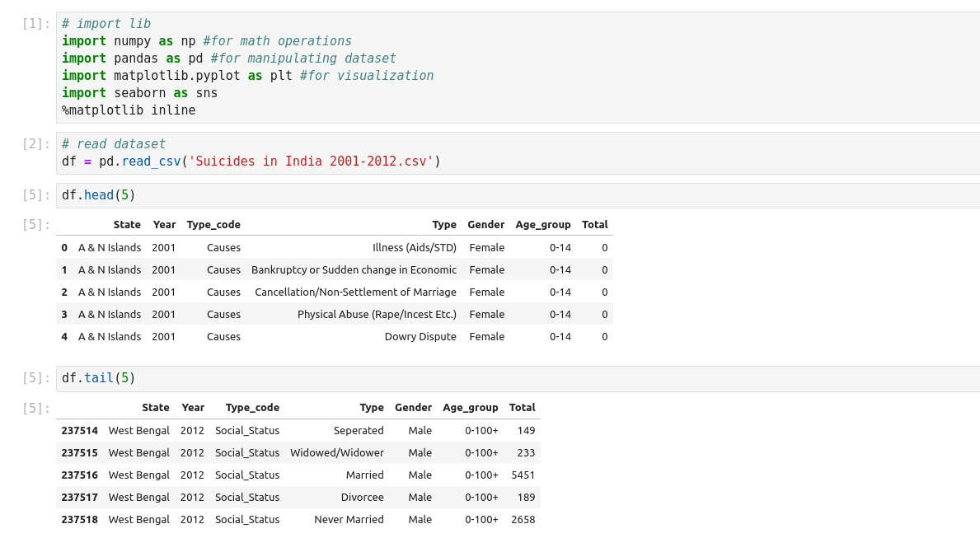Image resolution: width=980 pixels, height=538 pixels.
Task: Click Gender header in head output table
Action: pos(485,225)
